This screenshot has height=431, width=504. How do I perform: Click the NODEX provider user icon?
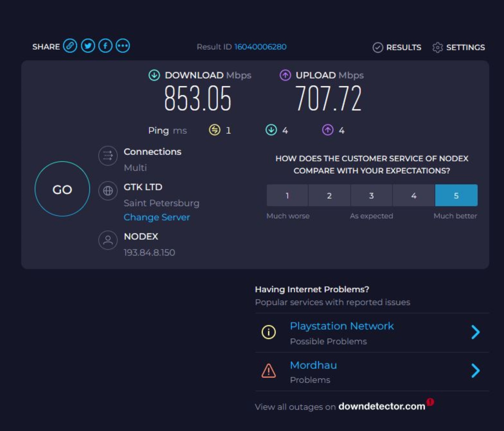click(108, 240)
